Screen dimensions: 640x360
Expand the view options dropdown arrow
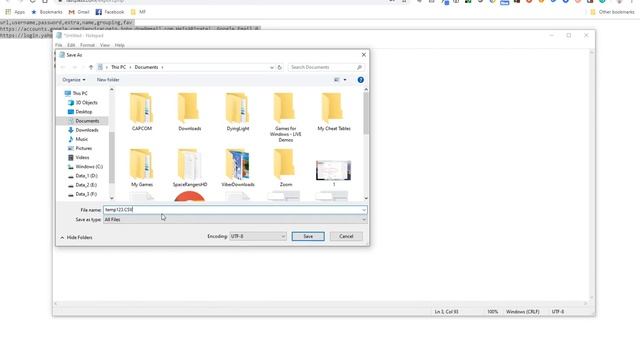(x=345, y=80)
